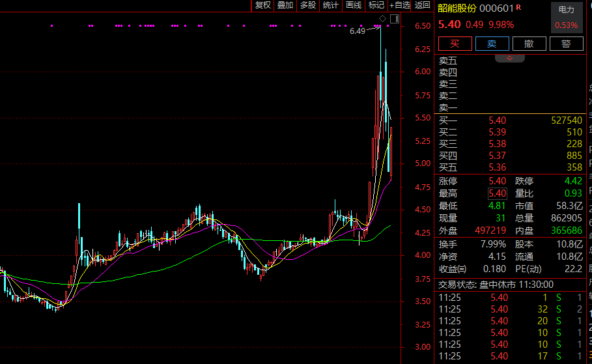The width and height of the screenshot is (592, 364).
Task: Add stock to watchlist via +自选
Action: (x=400, y=5)
